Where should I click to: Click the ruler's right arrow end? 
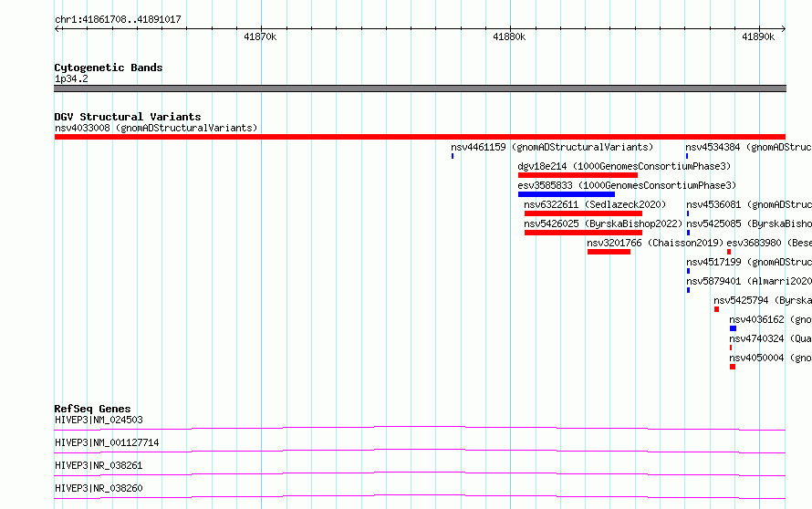coord(783,29)
